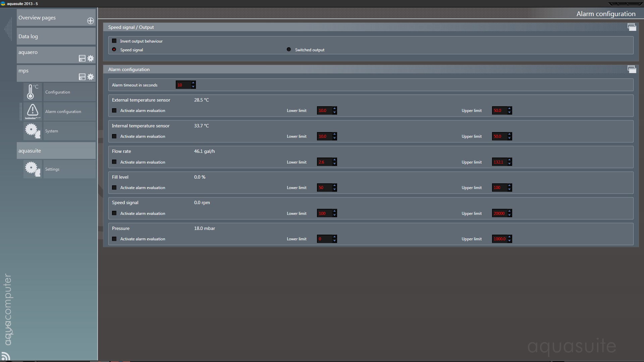Select the Switched output radio button
This screenshot has height=362, width=644.
coord(289,50)
